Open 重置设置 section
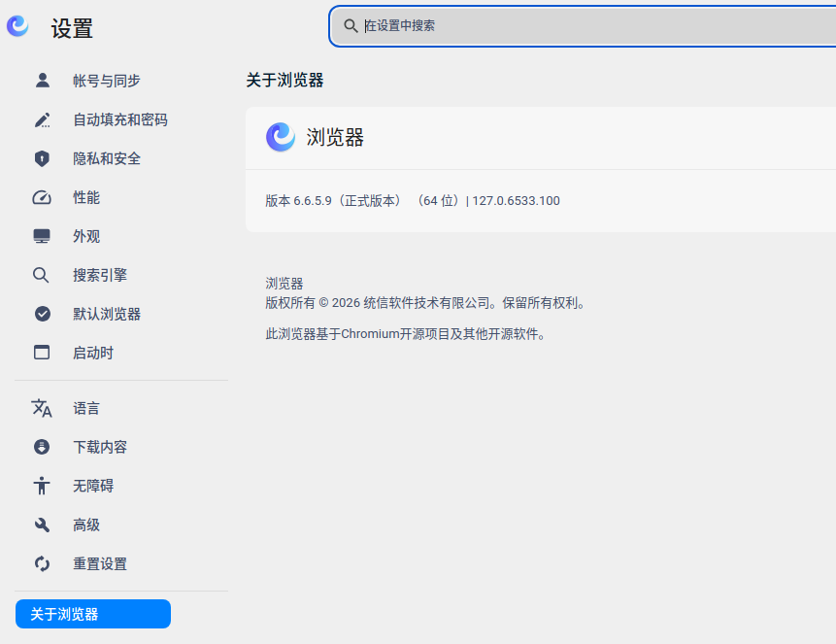The image size is (836, 644). 100,564
